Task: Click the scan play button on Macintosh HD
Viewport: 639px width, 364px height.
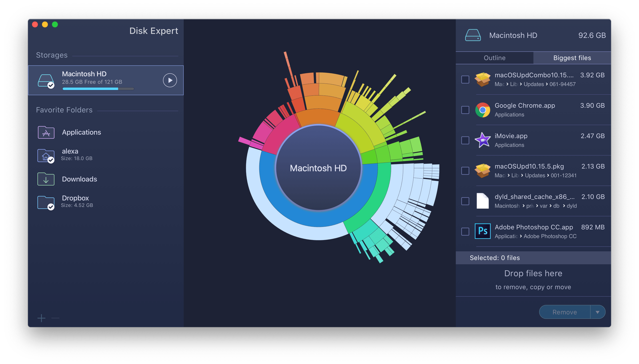Action: tap(169, 80)
